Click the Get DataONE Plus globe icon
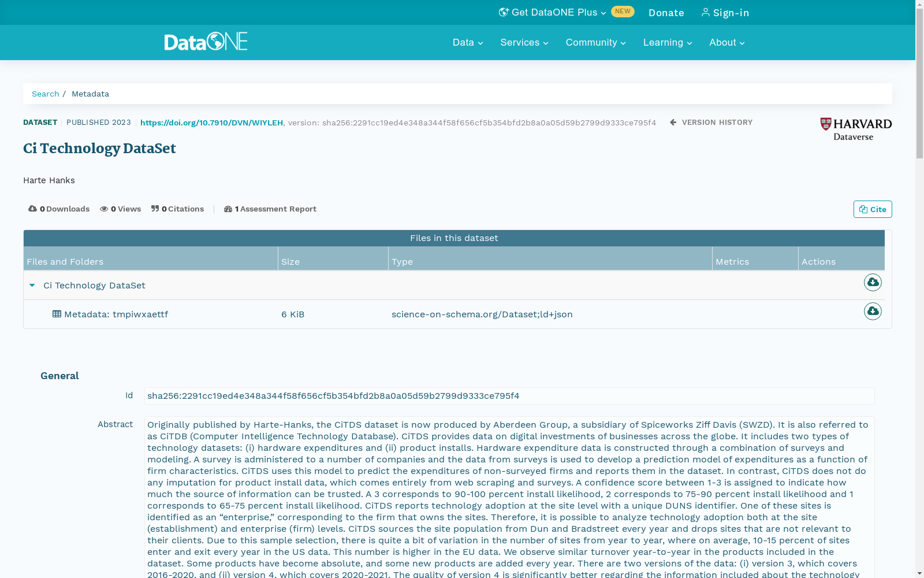 coord(504,12)
